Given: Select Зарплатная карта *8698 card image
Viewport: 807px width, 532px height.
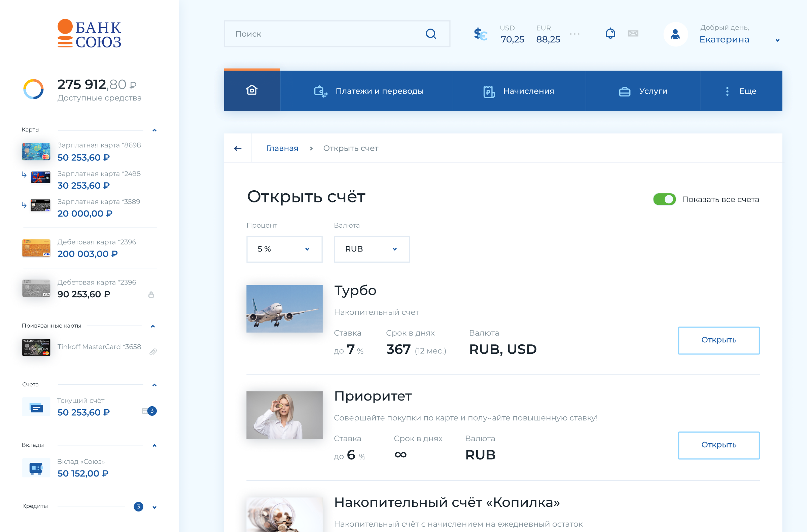Looking at the screenshot, I should (36, 152).
